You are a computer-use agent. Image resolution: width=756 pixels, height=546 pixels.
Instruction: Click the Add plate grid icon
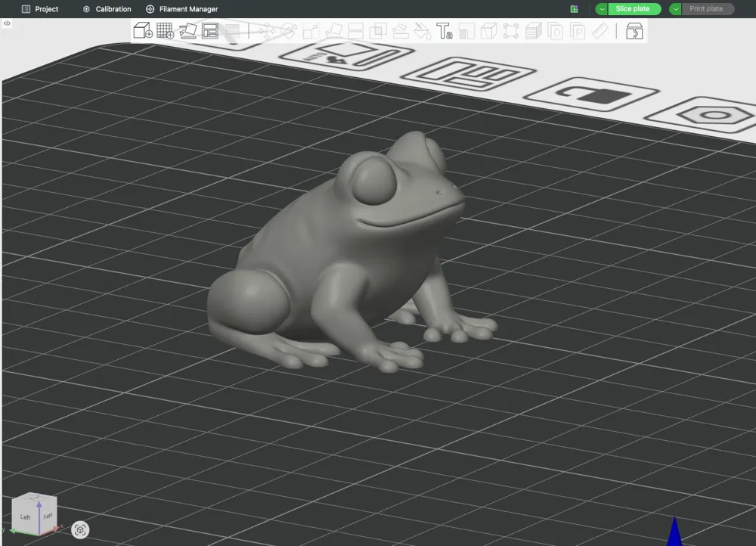click(x=165, y=31)
